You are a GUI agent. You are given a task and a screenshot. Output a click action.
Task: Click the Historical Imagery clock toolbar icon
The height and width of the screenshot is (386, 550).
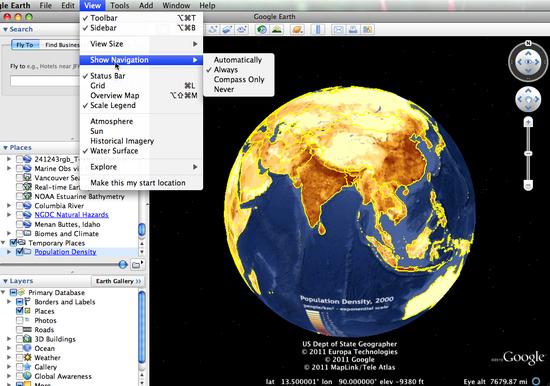click(262, 29)
